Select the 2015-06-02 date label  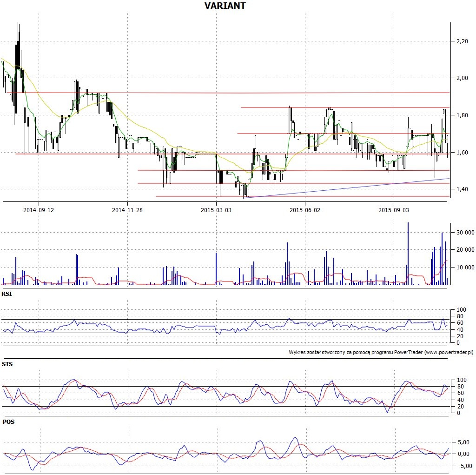coord(305,210)
